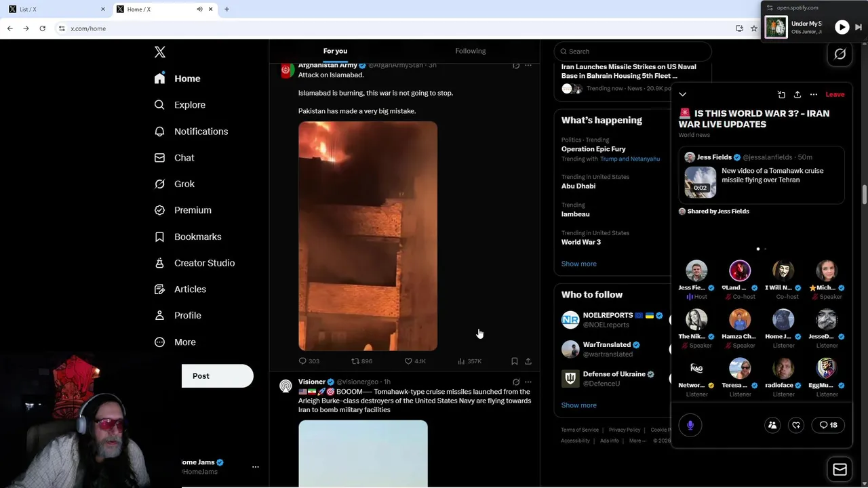
Task: Open Operation Epic Fury trend
Action: click(593, 149)
